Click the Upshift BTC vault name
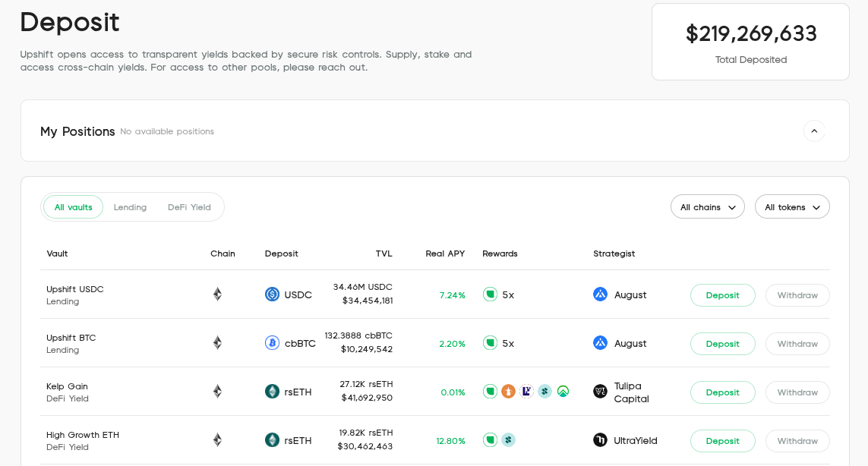The width and height of the screenshot is (868, 466). click(x=71, y=338)
